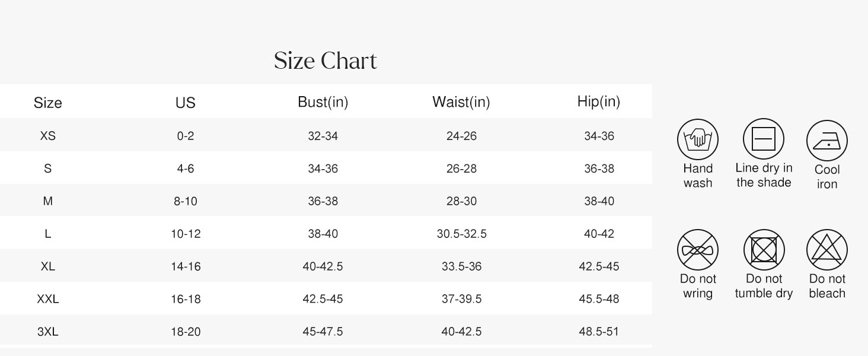Select the 3XL size row label

(48, 332)
